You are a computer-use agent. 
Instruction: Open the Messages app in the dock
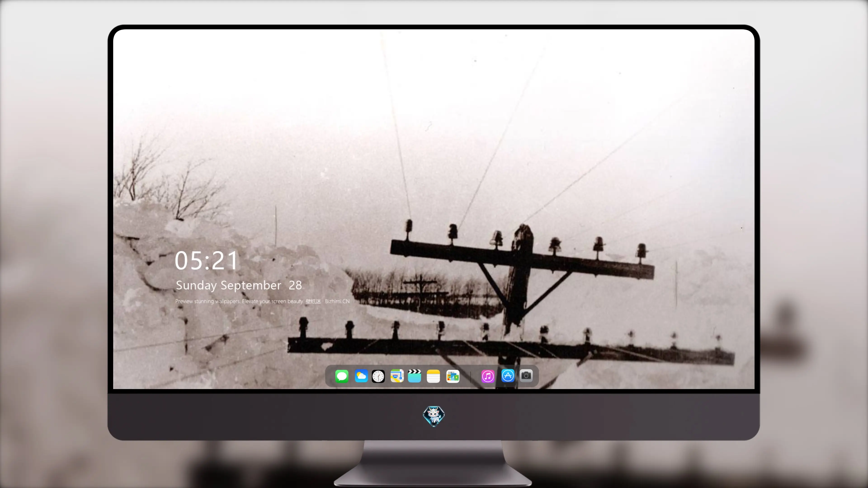tap(342, 376)
